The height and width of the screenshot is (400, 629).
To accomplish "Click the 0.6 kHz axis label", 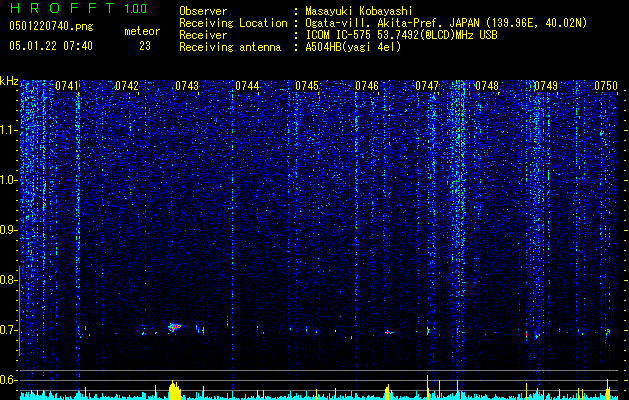I will coord(8,380).
